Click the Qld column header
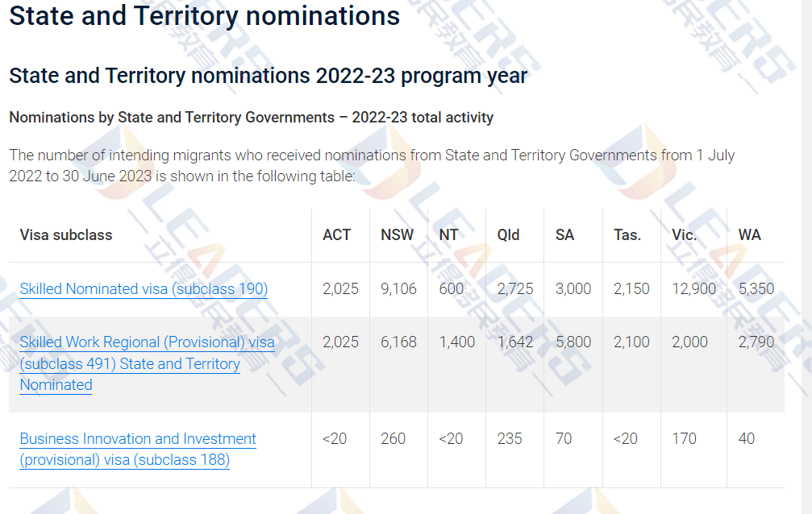Screen dimensions: 812x514 pos(509,235)
